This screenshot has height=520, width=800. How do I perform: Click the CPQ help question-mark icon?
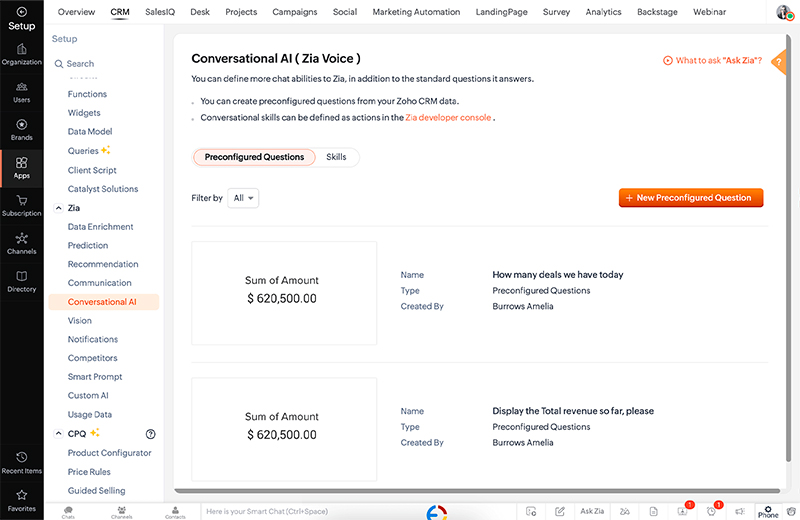click(151, 434)
